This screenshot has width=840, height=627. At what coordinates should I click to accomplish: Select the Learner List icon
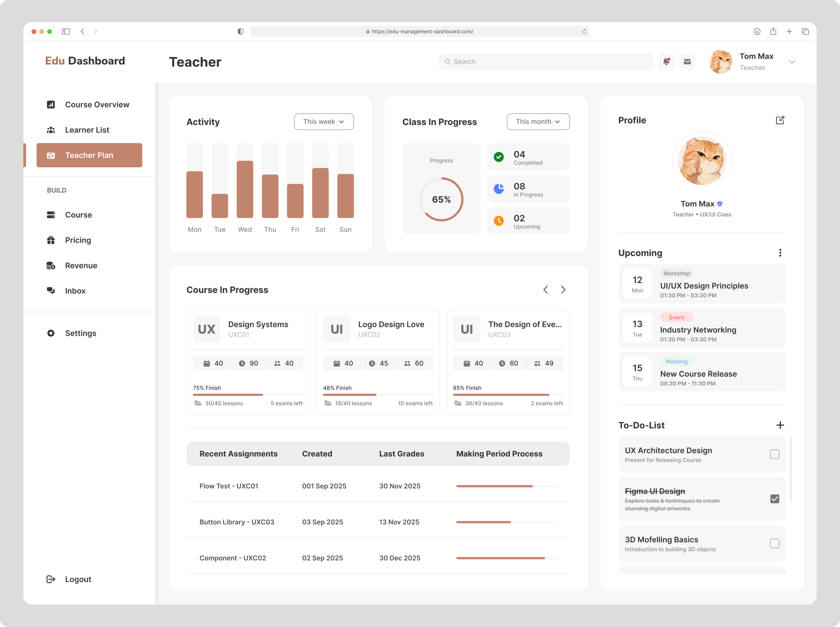pos(51,130)
